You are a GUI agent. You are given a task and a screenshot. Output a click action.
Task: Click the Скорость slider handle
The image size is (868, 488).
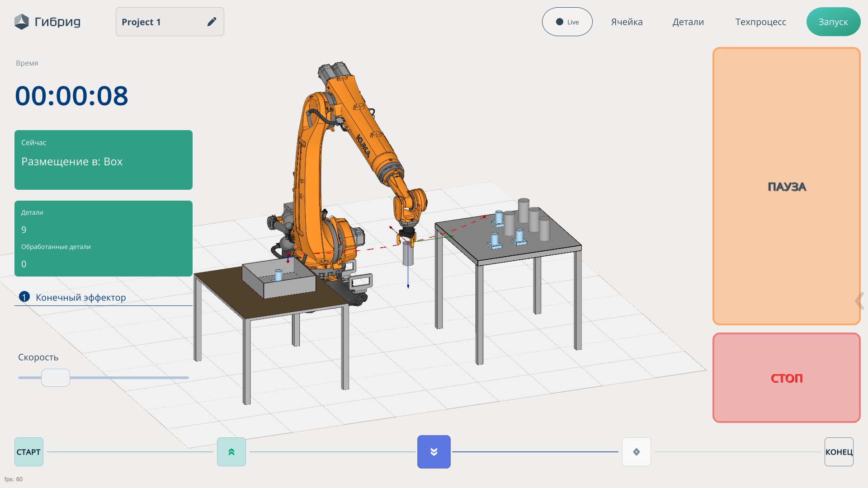(56, 378)
